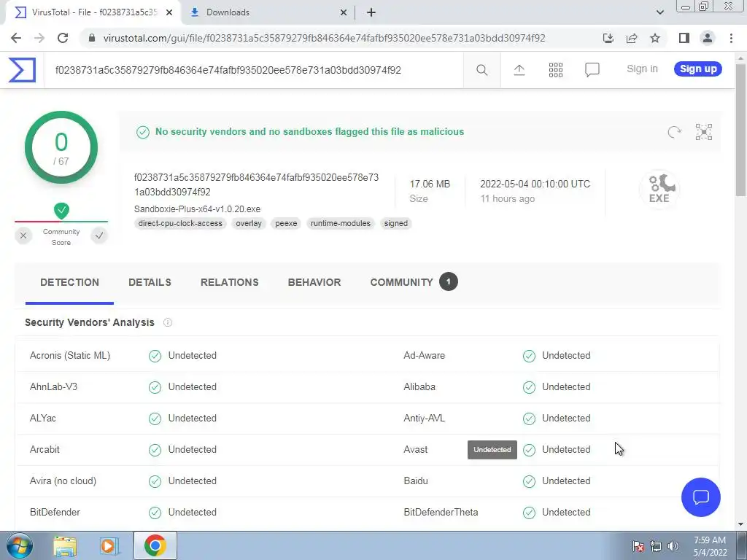Open a new browser tab
Image resolution: width=747 pixels, height=560 pixels.
[x=371, y=12]
